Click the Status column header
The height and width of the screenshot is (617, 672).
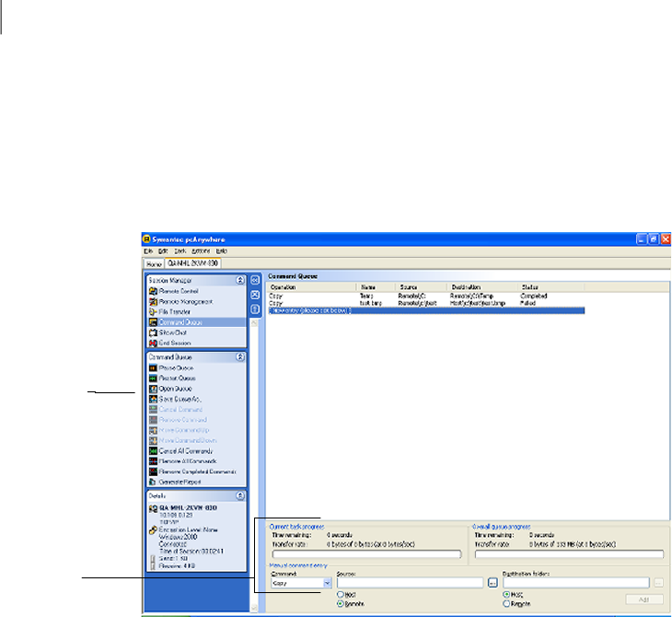[x=550, y=287]
